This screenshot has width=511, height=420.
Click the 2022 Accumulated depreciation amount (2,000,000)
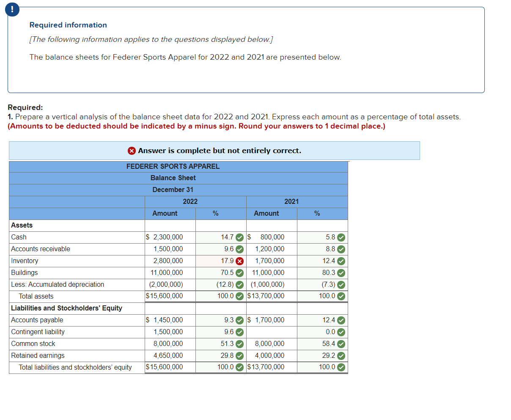(166, 285)
